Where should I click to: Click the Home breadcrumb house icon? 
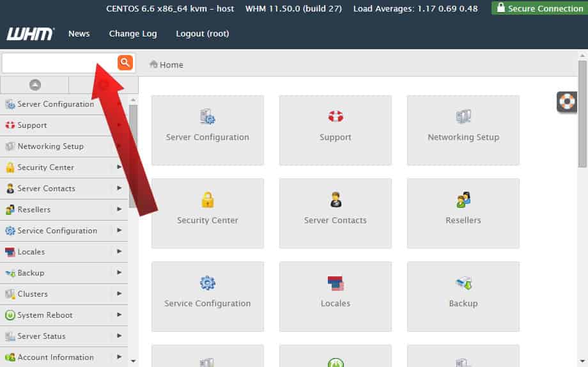click(x=153, y=64)
